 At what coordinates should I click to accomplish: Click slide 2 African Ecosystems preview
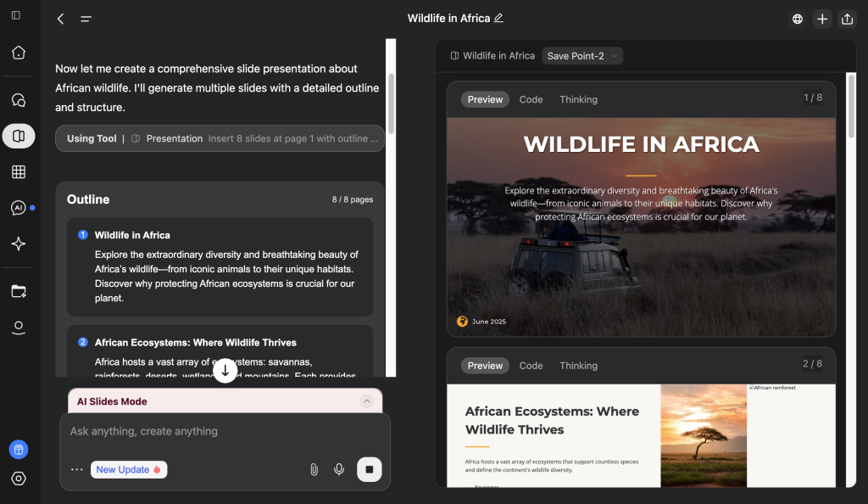pyautogui.click(x=641, y=436)
